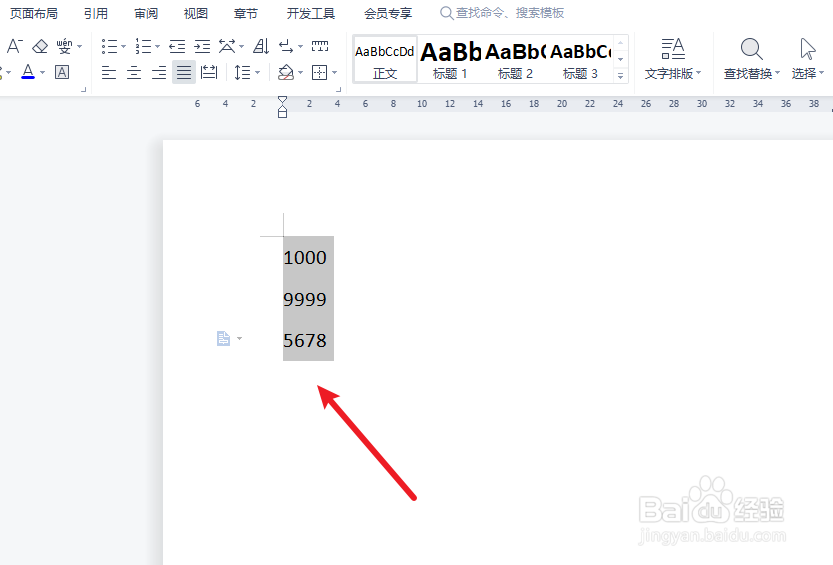This screenshot has width=833, height=565.
Task: Align text right
Action: click(159, 72)
